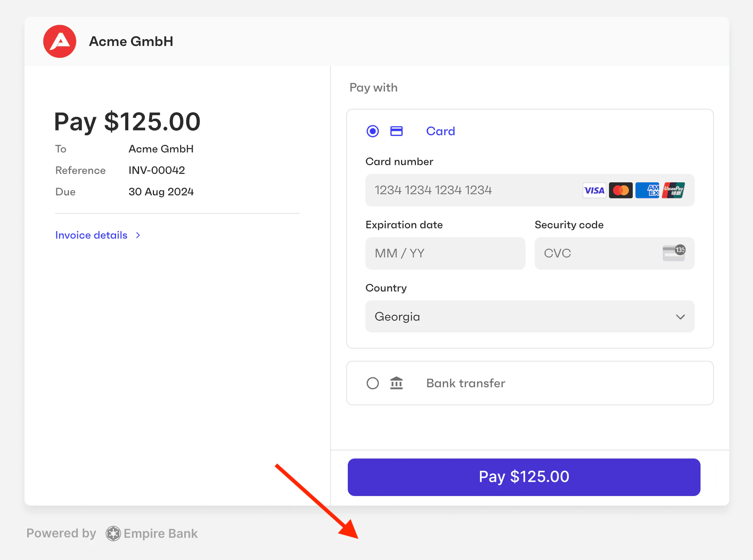Click the American Express card icon

pyautogui.click(x=647, y=190)
